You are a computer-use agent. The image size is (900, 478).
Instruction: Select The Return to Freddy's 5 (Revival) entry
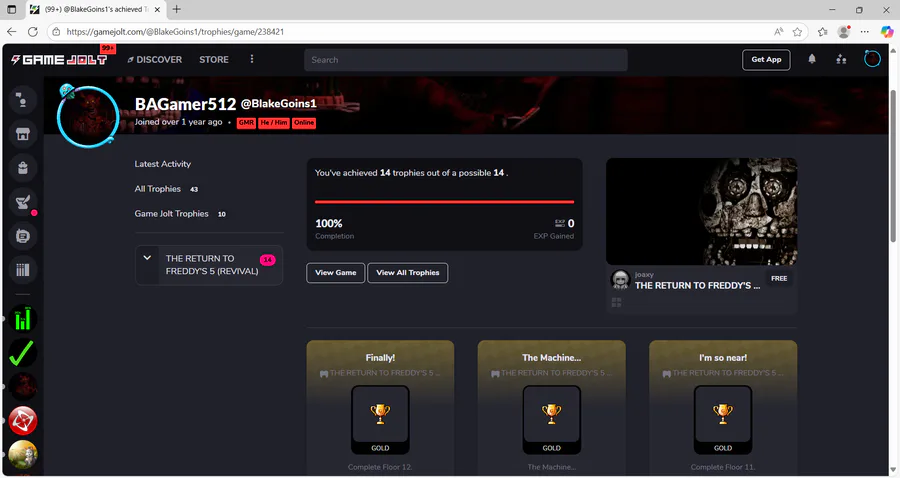pos(209,265)
